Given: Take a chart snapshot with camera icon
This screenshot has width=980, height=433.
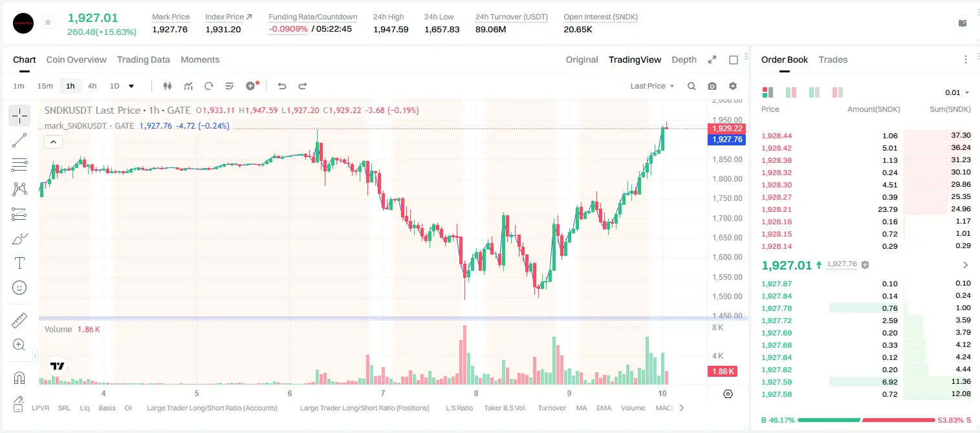Looking at the screenshot, I should click(x=712, y=86).
